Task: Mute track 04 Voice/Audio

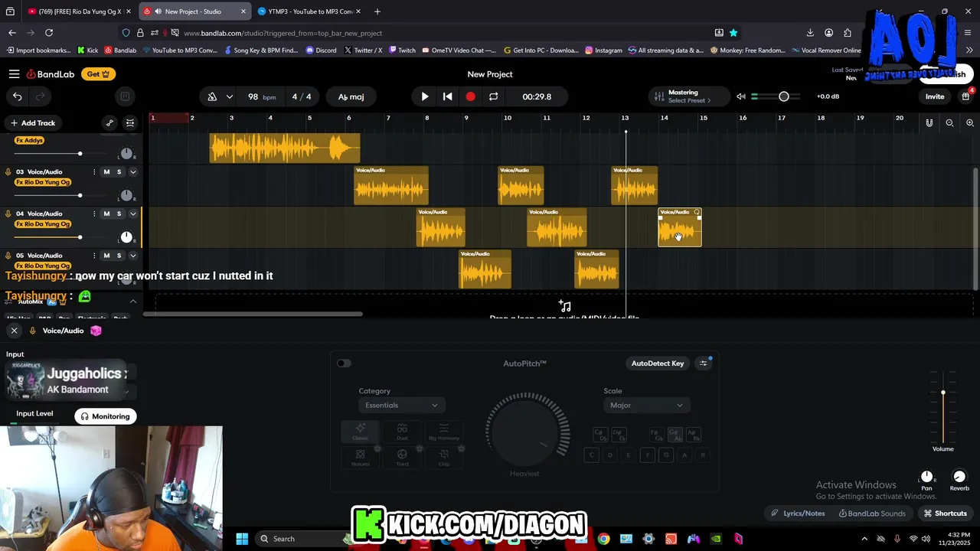Action: [x=106, y=214]
